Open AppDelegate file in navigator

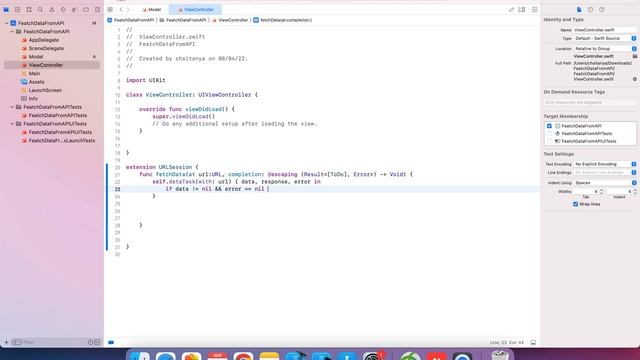pos(44,40)
